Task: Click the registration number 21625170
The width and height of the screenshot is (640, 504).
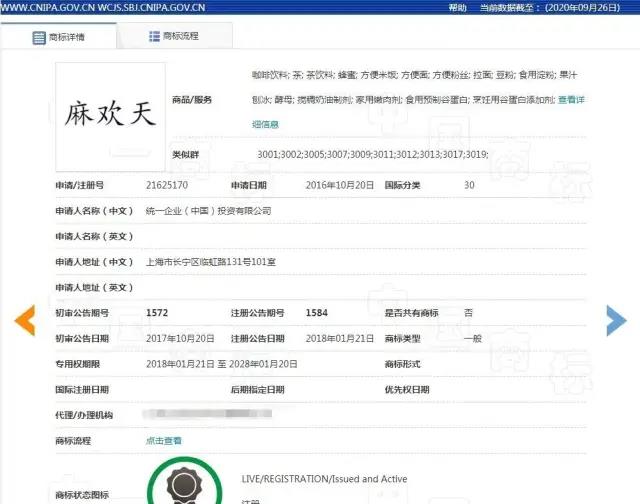Action: point(166,186)
